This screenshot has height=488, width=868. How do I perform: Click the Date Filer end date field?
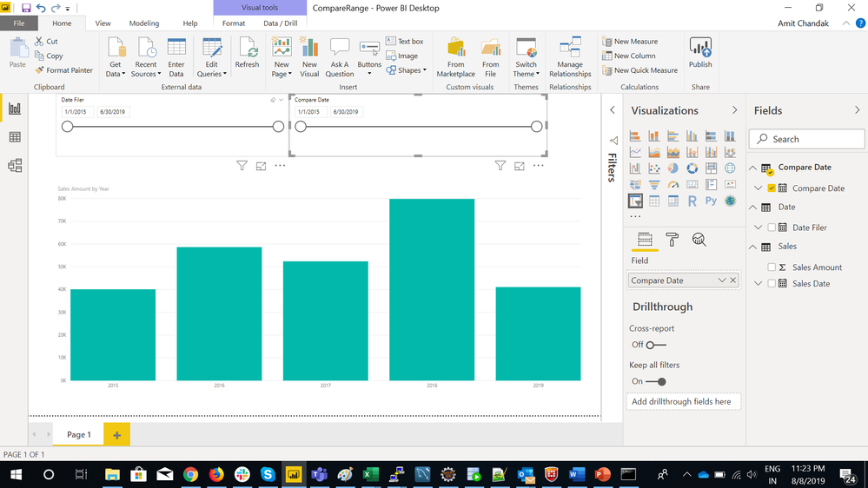pyautogui.click(x=112, y=112)
